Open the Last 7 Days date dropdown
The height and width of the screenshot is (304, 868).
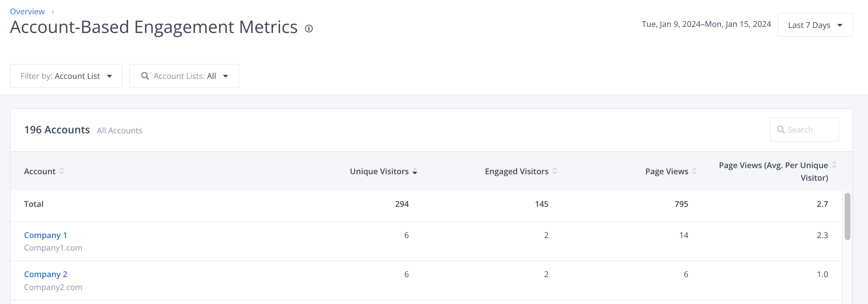point(815,25)
